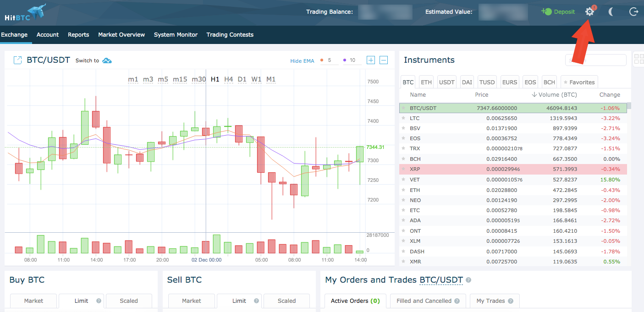This screenshot has width=644, height=312.
Task: Set chart timeframe to W1
Action: [256, 79]
